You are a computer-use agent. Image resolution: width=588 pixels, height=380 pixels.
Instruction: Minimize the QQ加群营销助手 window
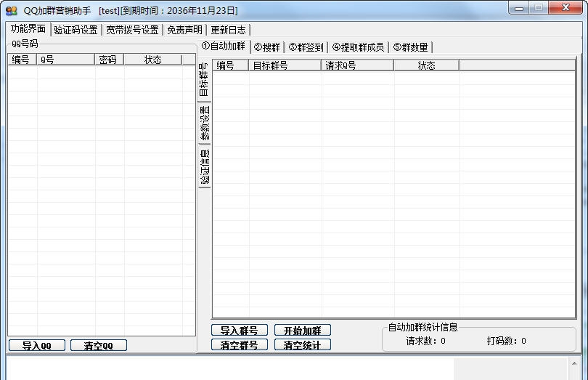(519, 8)
